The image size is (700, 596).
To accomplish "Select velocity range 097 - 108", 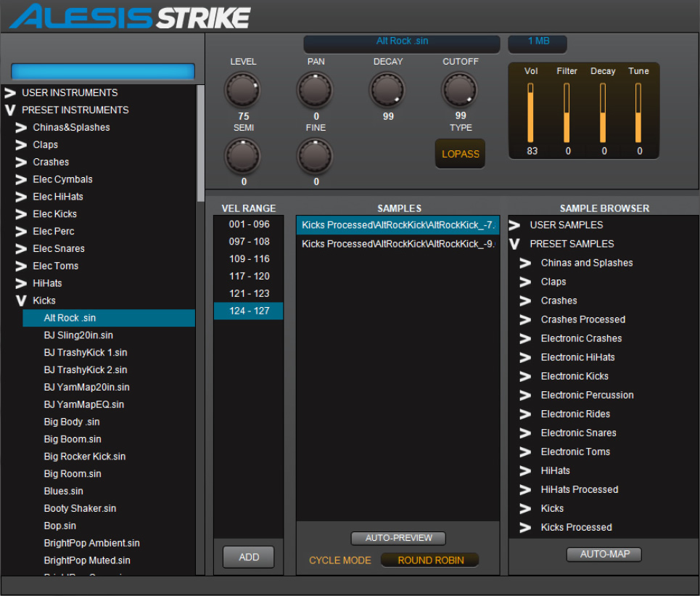I will coord(249,242).
